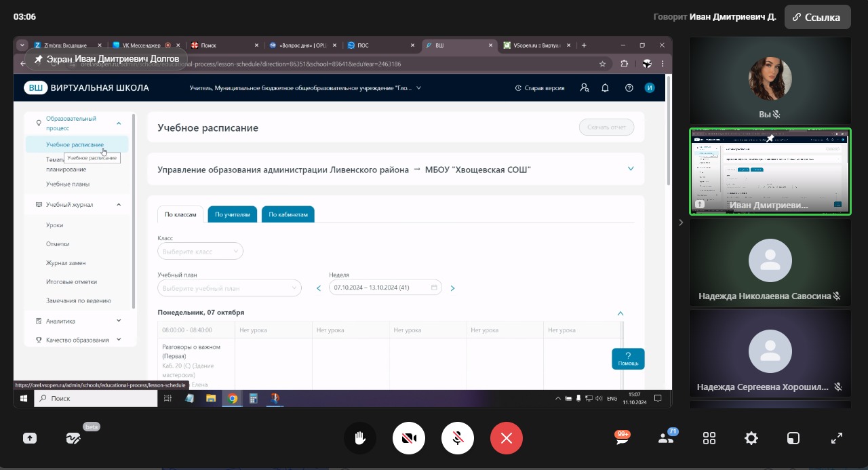Select the 'По кабинетам' tab
This screenshot has height=470, width=868.
point(288,214)
